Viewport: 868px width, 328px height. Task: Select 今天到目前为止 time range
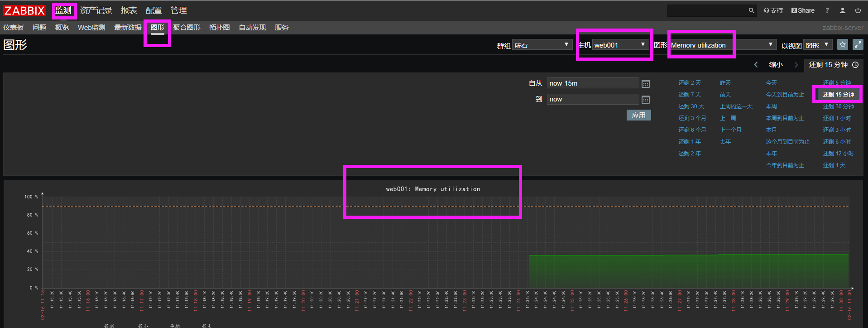coord(785,95)
